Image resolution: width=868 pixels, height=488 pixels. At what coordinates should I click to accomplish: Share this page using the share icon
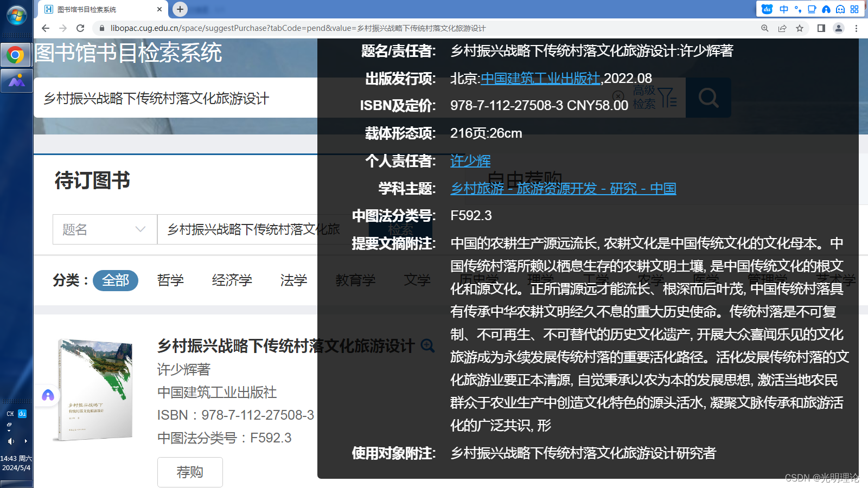(782, 28)
